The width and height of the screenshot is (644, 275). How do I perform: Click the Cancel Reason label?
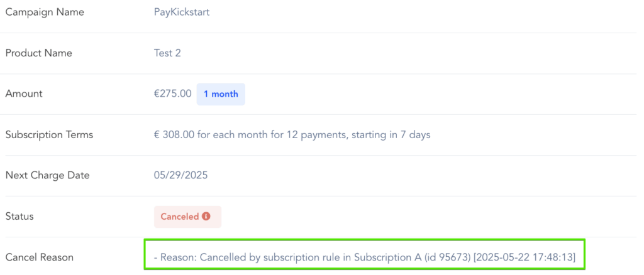pyautogui.click(x=39, y=257)
